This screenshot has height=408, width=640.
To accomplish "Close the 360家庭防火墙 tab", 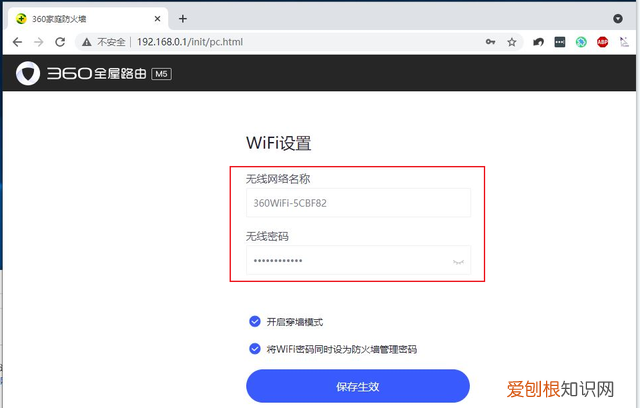I will tap(158, 19).
